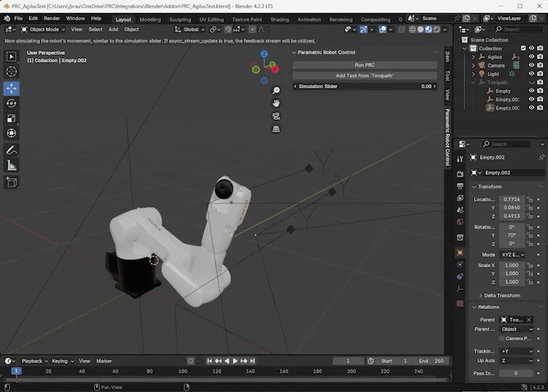Switch to the Modeling workspace tab
Screen dimensions: 548x392
tap(150, 20)
